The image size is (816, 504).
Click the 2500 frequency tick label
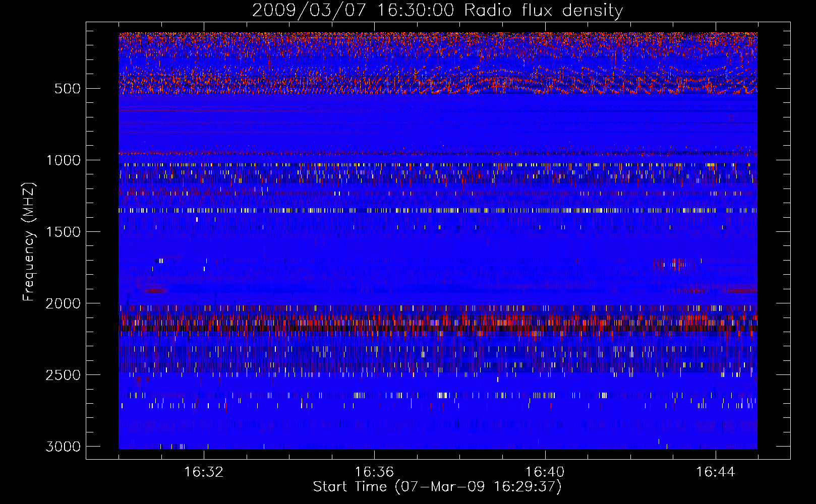click(63, 375)
